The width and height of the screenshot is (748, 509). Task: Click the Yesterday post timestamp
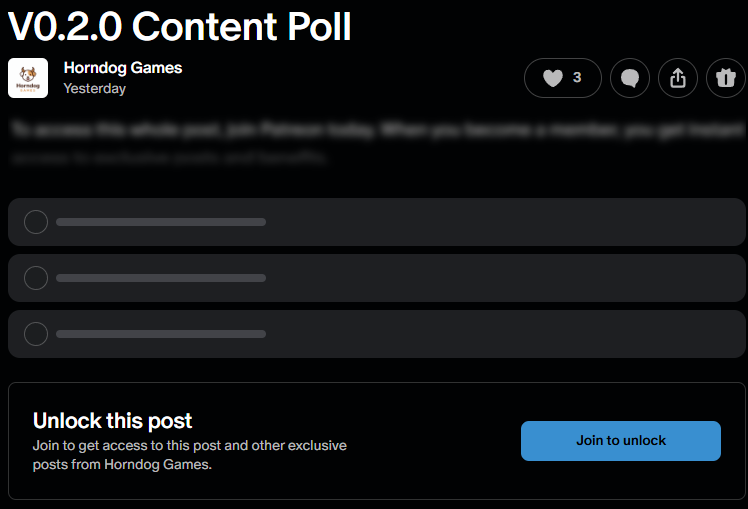point(94,88)
